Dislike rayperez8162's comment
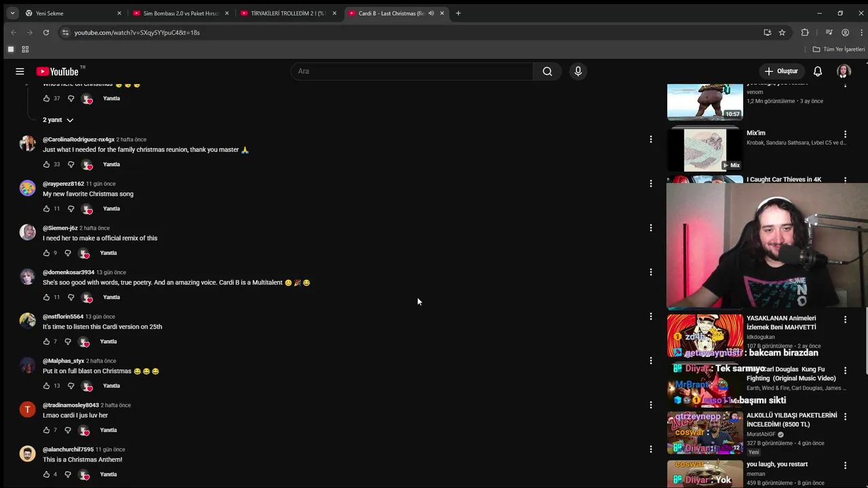868x488 pixels. pos(71,209)
